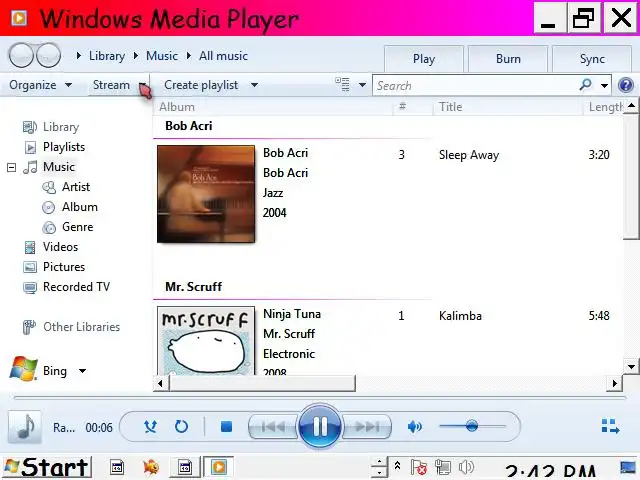
Task: Select Genre under Music
Action: 78,227
